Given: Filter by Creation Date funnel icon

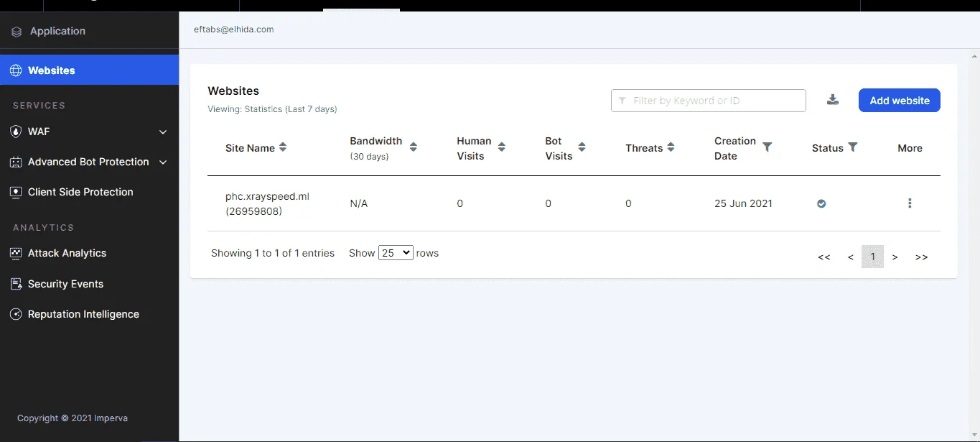Looking at the screenshot, I should click(x=767, y=147).
